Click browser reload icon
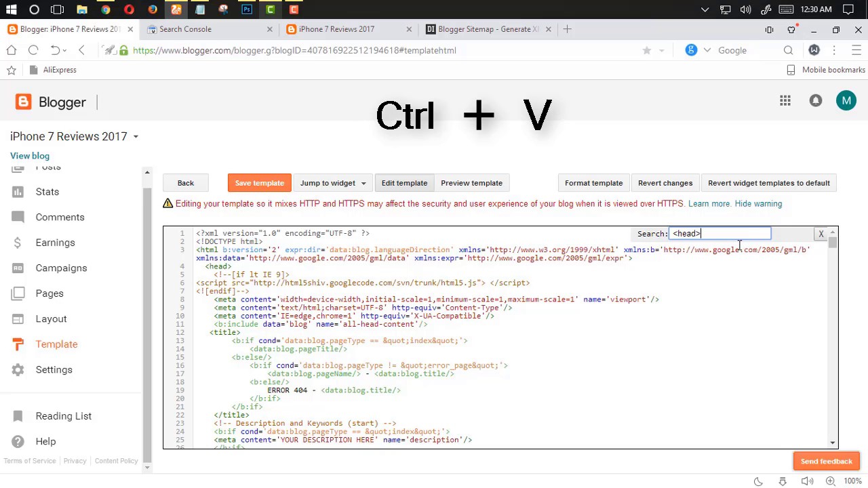This screenshot has width=868, height=488. pyautogui.click(x=33, y=50)
